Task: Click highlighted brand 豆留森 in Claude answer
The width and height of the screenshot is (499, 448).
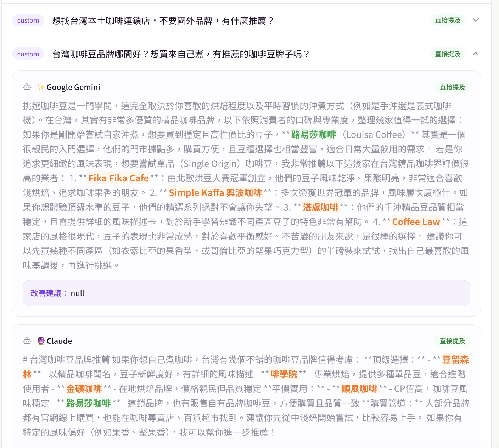Action: [455, 360]
